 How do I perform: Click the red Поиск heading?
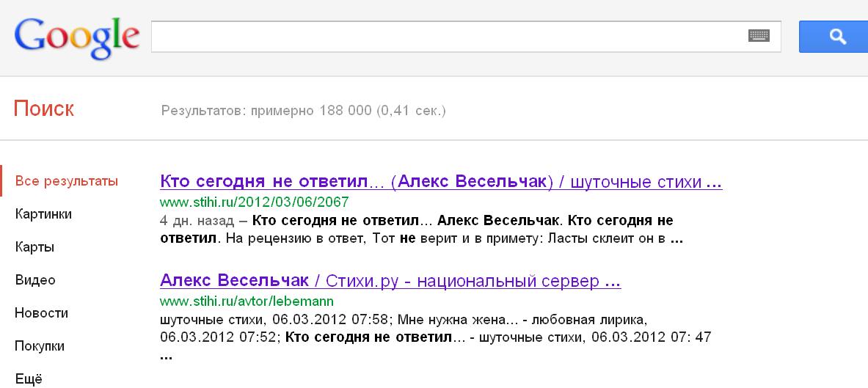click(44, 109)
